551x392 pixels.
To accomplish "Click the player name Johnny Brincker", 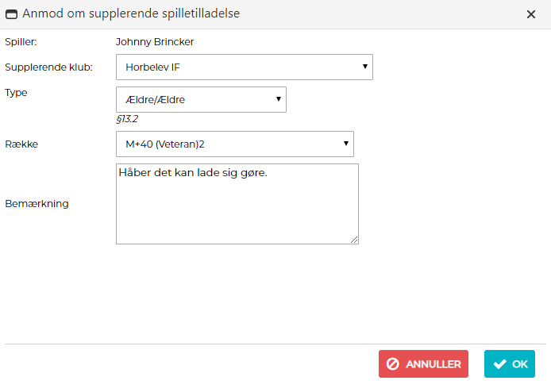I will pyautogui.click(x=155, y=41).
